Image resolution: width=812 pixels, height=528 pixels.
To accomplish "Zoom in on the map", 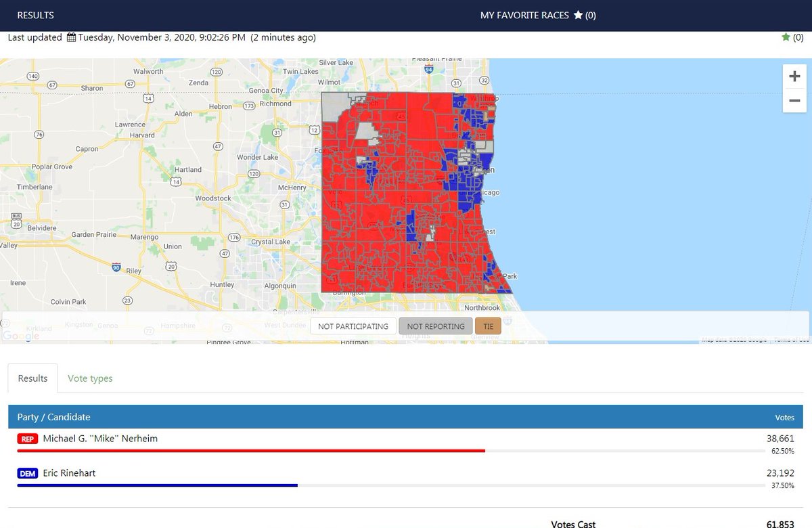I will (794, 76).
